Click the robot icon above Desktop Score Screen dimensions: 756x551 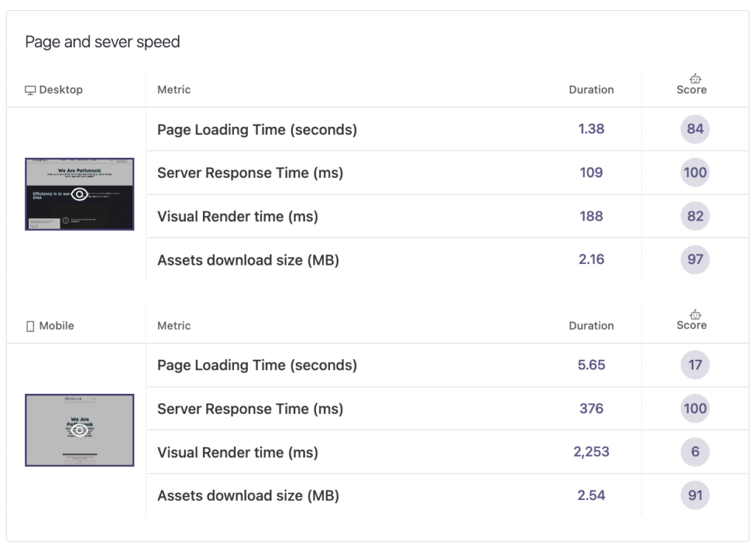click(695, 78)
